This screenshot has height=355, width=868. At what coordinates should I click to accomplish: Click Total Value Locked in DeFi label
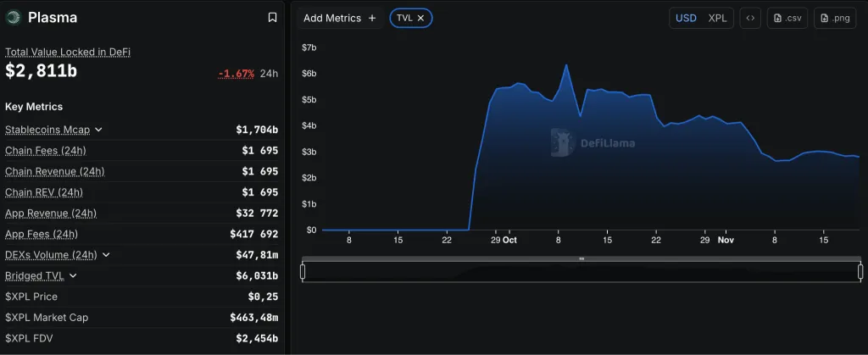(x=68, y=52)
